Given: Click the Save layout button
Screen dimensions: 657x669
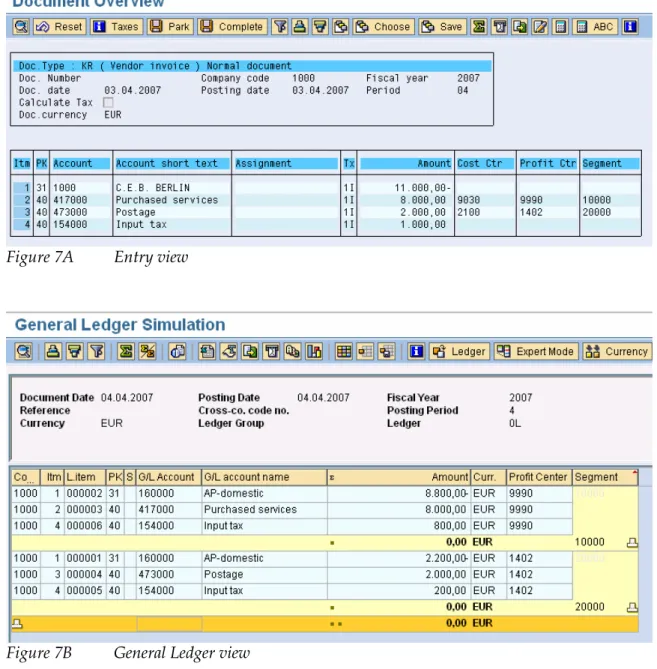Looking at the screenshot, I should pos(442,27).
